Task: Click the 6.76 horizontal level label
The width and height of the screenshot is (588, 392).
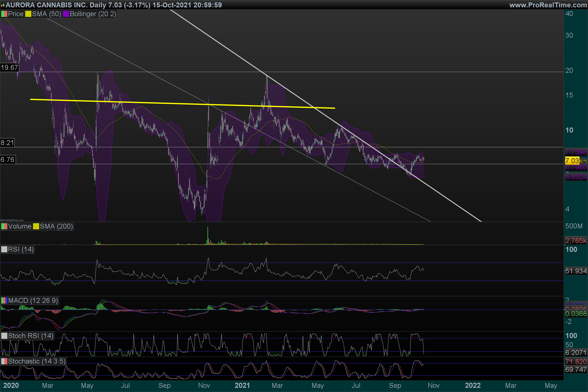Action: [x=8, y=159]
